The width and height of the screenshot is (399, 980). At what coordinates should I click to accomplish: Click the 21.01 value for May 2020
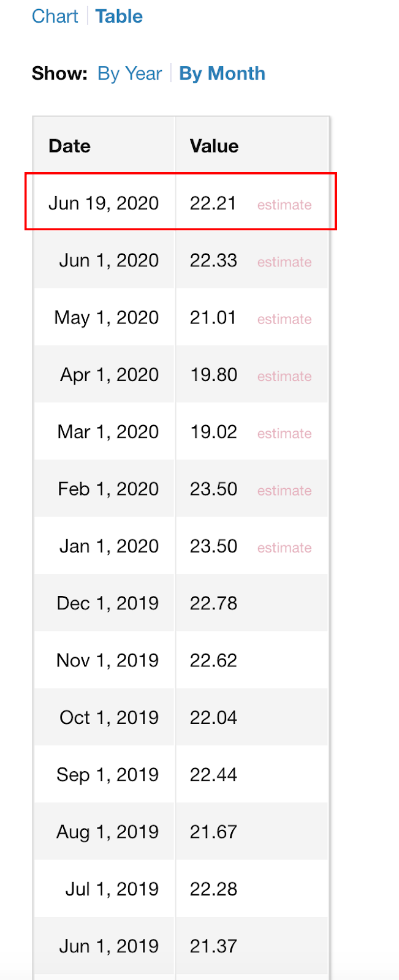pyautogui.click(x=213, y=317)
